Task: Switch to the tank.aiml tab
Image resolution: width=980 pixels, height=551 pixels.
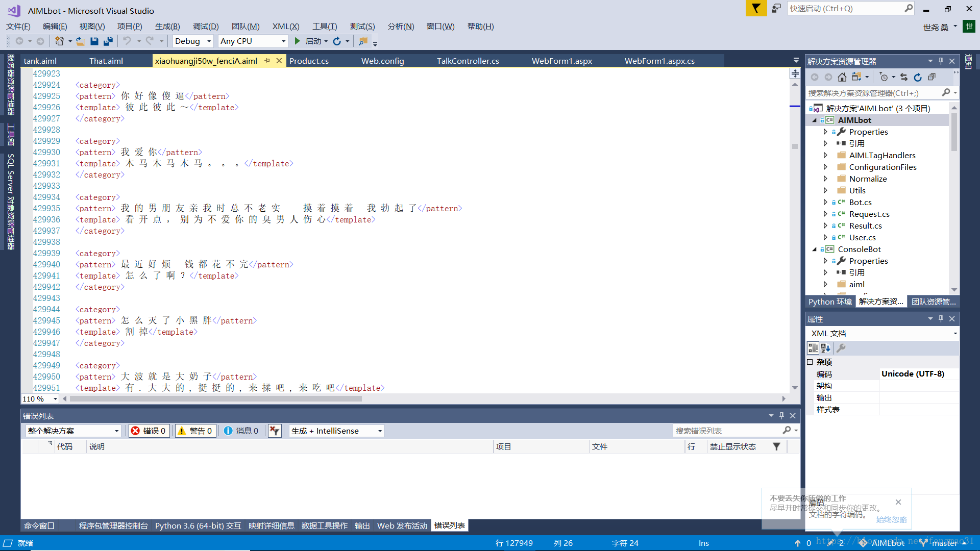Action: click(40, 61)
